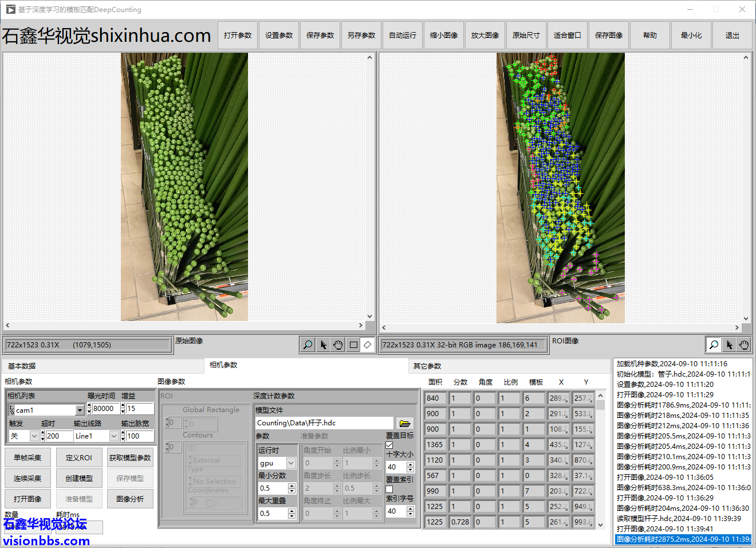The image size is (756, 548).
Task: Switch to the 其它参数 tab
Action: coord(427,366)
